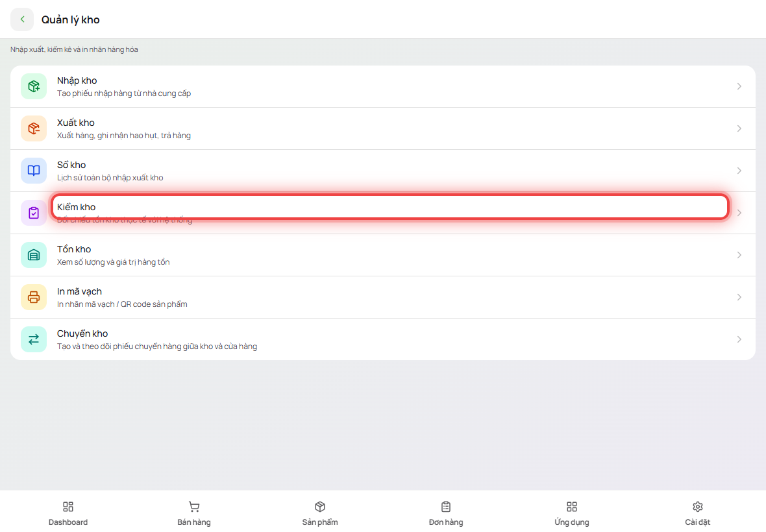This screenshot has width=766, height=532.
Task: Switch to the Đơn hàng tab label
Action: coord(446,522)
